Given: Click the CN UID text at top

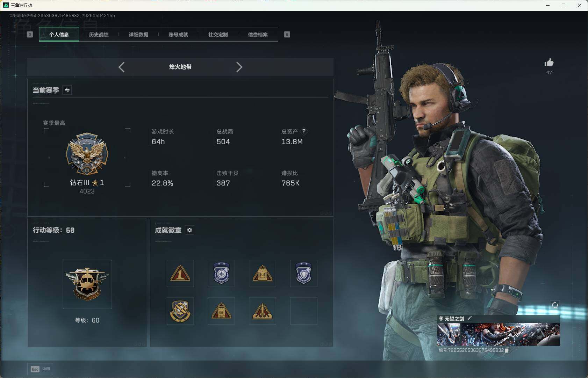Looking at the screenshot, I should pos(62,16).
